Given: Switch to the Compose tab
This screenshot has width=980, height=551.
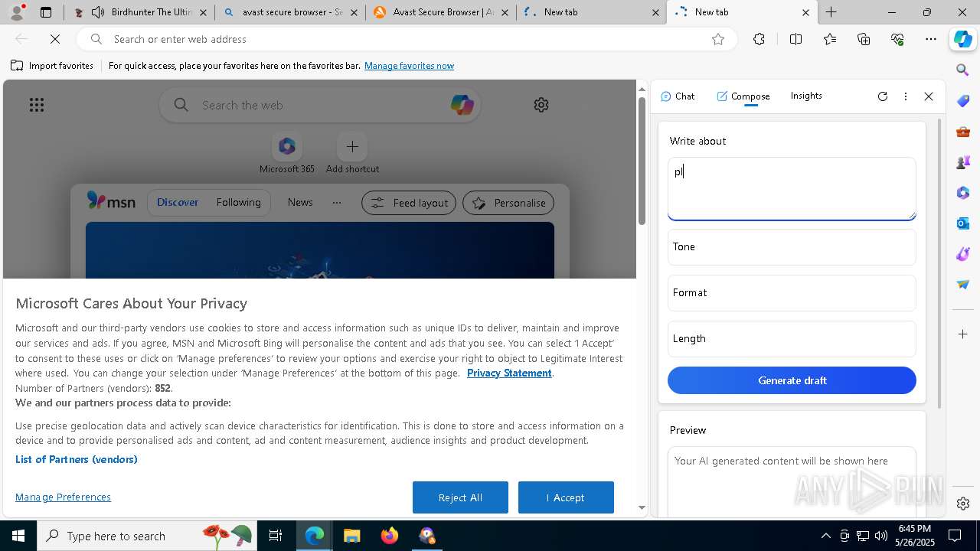Looking at the screenshot, I should coord(743,96).
